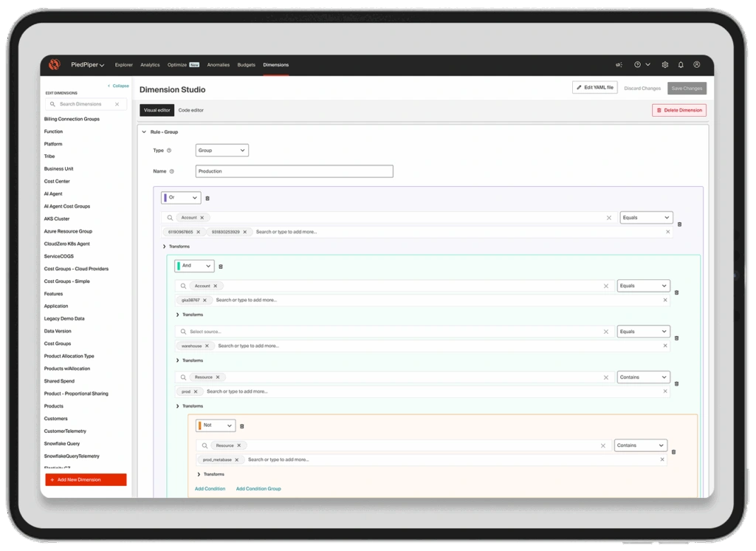Remove the Account source chip in the first condition
Image resolution: width=756 pixels, height=551 pixels.
pyautogui.click(x=202, y=217)
